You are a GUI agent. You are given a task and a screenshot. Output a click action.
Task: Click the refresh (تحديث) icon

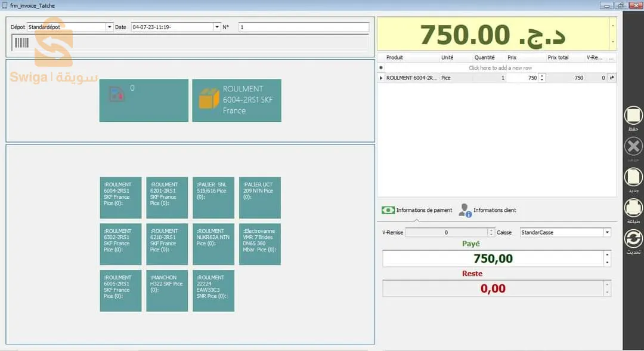coord(633,239)
